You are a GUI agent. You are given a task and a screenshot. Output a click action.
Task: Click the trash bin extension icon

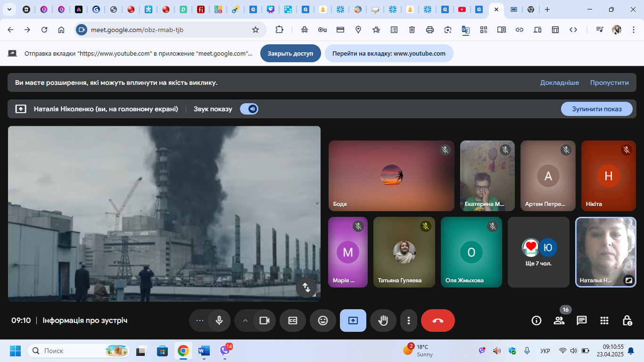[x=412, y=30]
